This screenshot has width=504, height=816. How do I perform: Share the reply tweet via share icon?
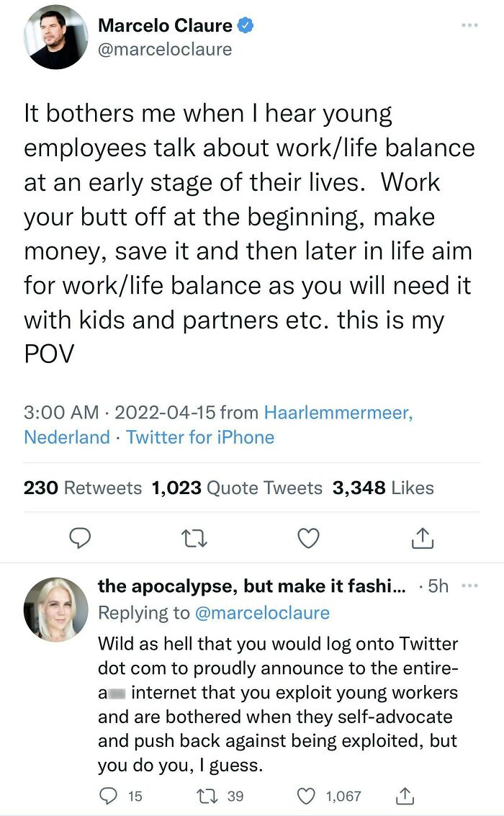click(x=405, y=795)
